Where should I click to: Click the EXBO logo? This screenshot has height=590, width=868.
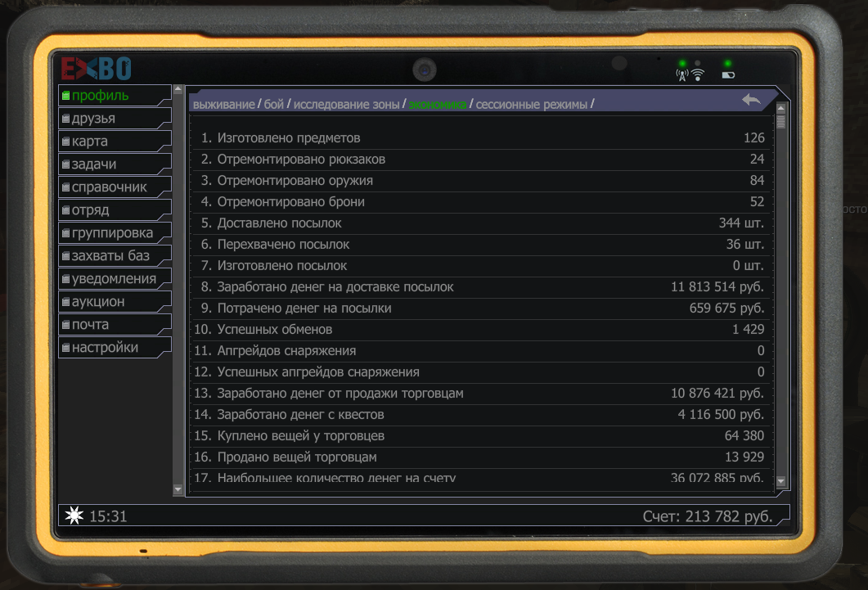[97, 69]
